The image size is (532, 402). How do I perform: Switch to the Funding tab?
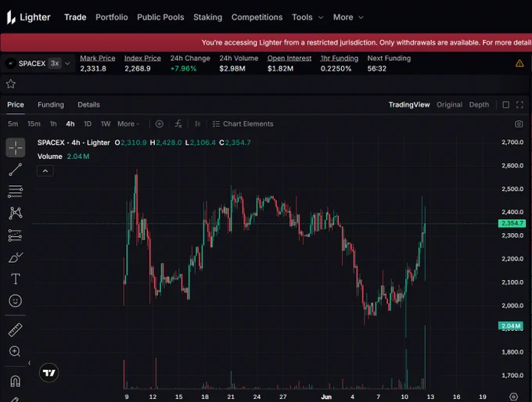pyautogui.click(x=51, y=105)
